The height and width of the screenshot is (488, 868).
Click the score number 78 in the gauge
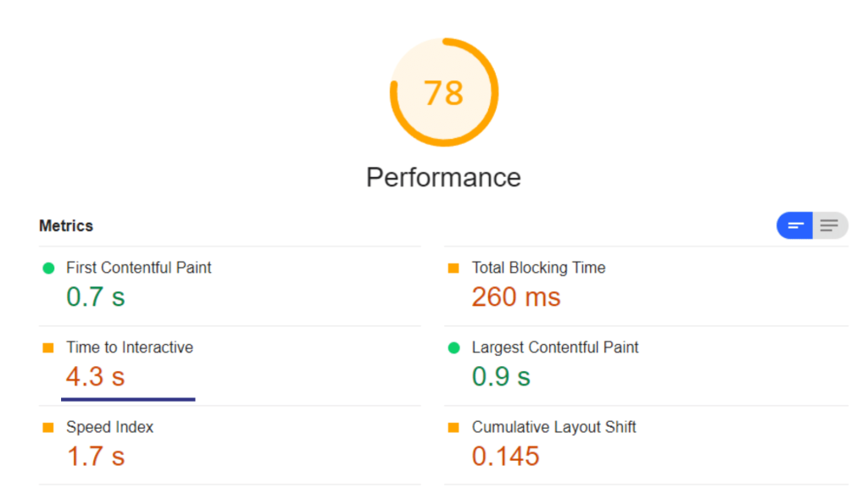[444, 91]
